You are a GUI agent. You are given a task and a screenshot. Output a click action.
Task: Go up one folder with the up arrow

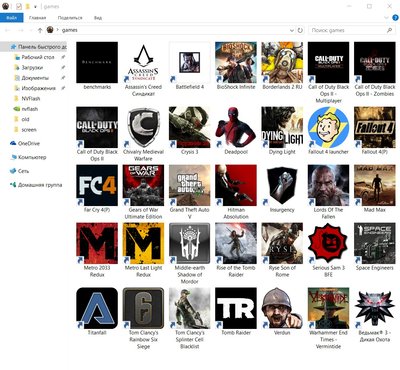tap(40, 30)
